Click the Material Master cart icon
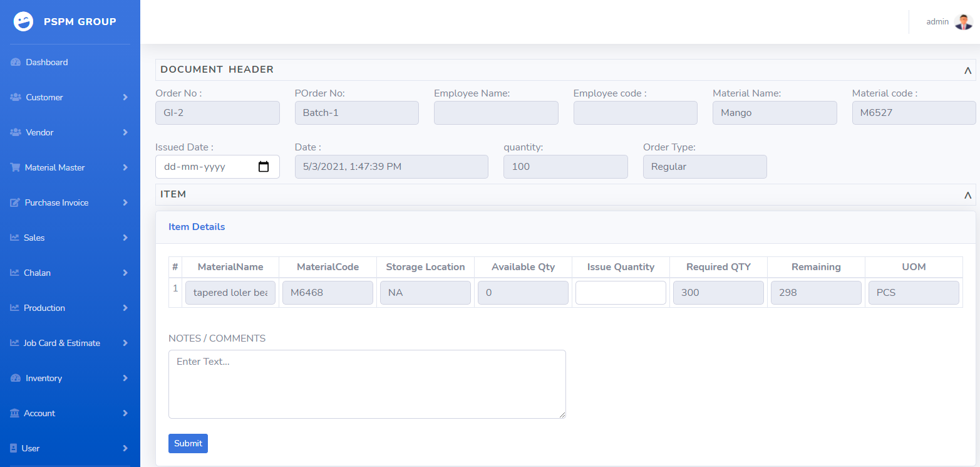This screenshot has width=980, height=467. coord(16,168)
